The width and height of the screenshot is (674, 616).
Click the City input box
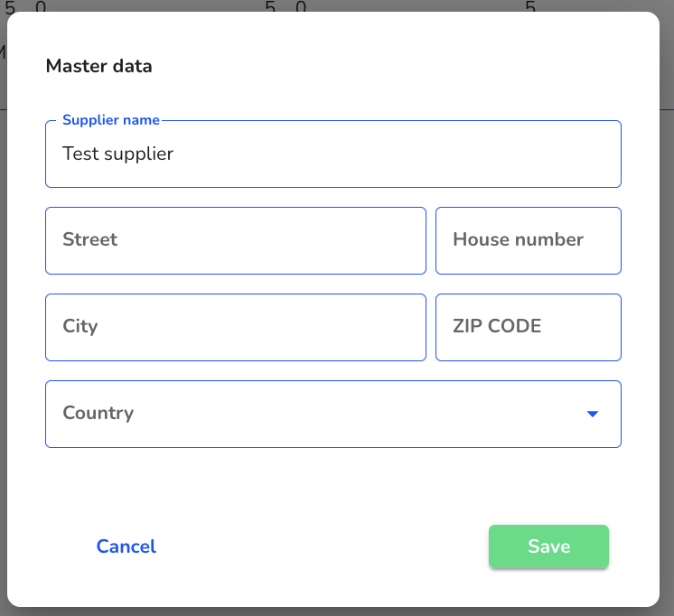[x=236, y=327]
